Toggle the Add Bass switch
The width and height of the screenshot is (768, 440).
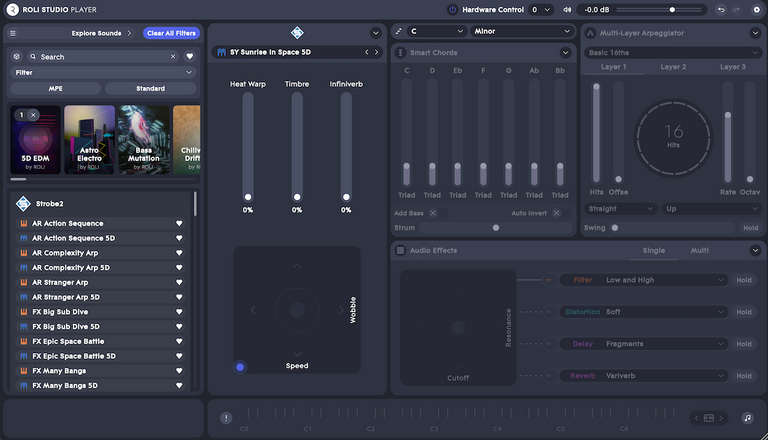click(438, 213)
